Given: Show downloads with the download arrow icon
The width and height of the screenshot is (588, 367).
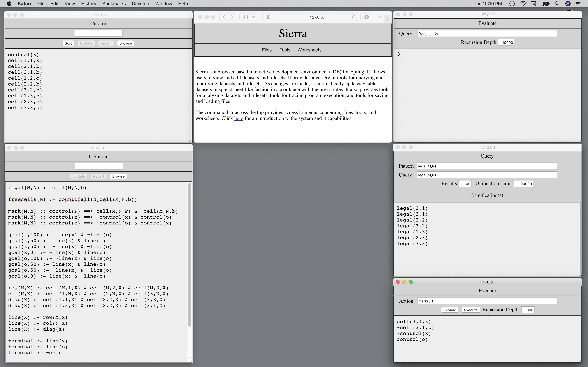Looking at the screenshot, I should (x=366, y=17).
